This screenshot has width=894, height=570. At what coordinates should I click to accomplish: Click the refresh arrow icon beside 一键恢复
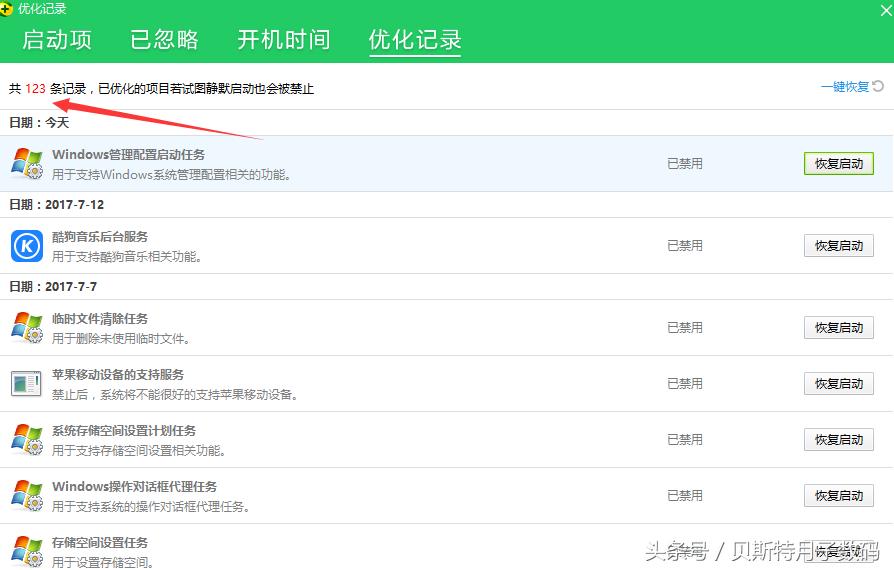[878, 86]
